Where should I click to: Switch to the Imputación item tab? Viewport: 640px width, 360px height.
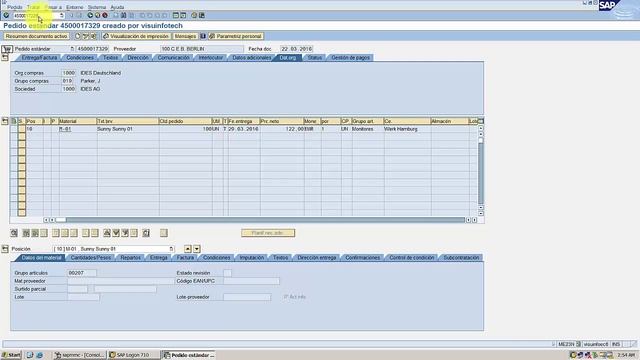pyautogui.click(x=252, y=258)
